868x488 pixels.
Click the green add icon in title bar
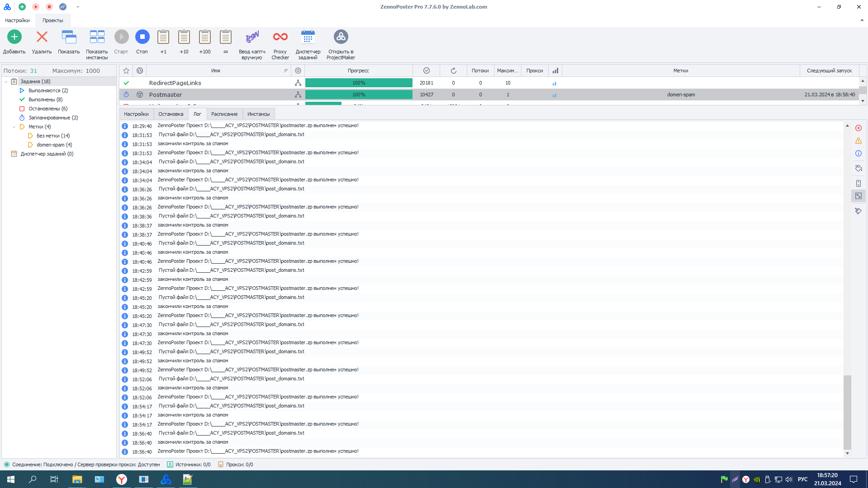pyautogui.click(x=22, y=7)
